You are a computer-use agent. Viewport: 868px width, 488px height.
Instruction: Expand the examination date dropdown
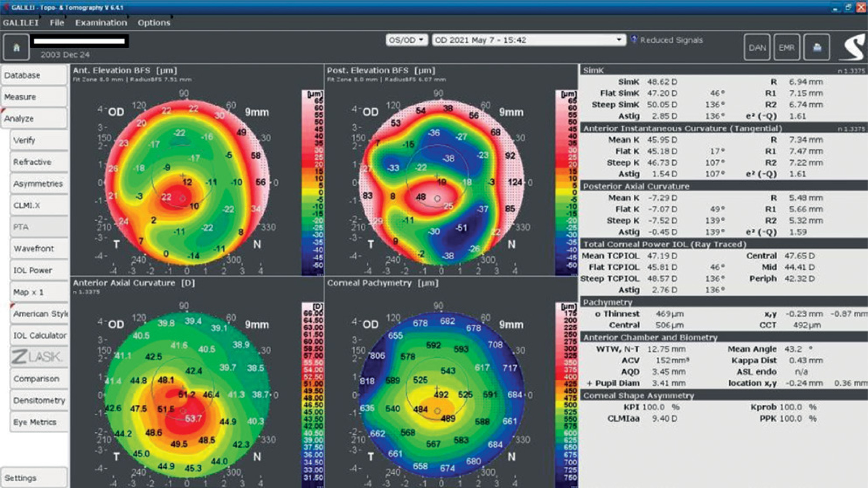click(x=618, y=40)
